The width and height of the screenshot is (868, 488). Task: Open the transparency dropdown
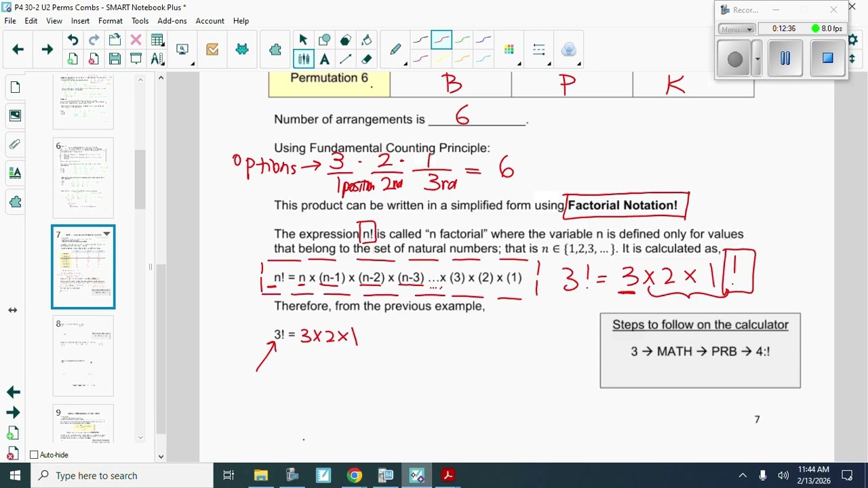coord(569,49)
